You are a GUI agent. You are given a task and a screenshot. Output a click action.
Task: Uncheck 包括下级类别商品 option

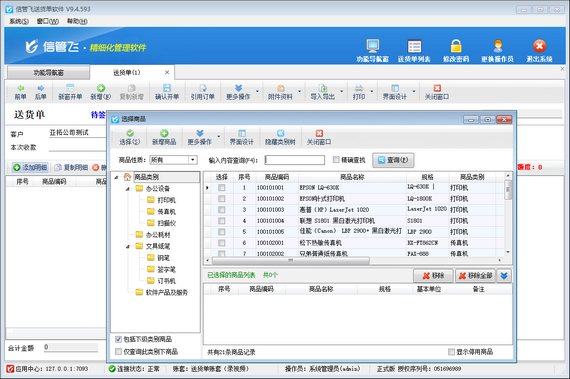(118, 339)
